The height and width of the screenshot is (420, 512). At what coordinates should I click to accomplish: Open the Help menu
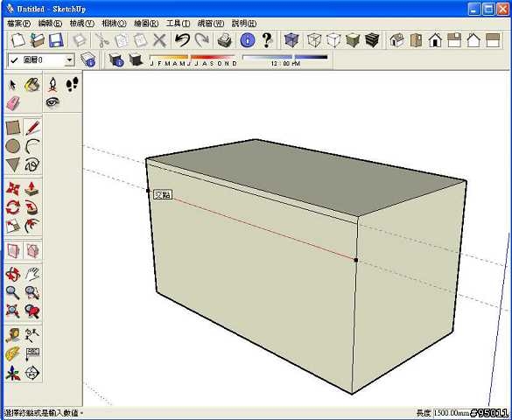(x=243, y=24)
